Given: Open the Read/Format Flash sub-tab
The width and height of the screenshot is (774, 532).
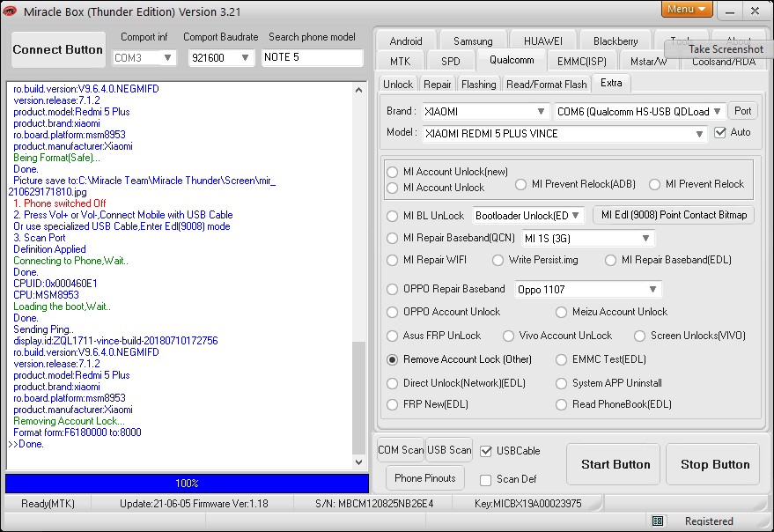Looking at the screenshot, I should point(547,85).
